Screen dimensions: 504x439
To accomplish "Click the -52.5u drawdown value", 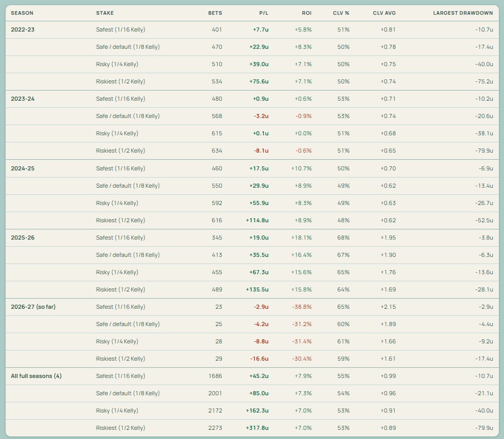I will tap(484, 220).
